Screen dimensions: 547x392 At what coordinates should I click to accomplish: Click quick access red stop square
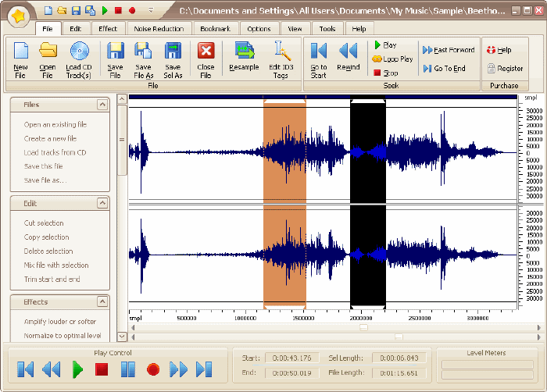pyautogui.click(x=118, y=10)
